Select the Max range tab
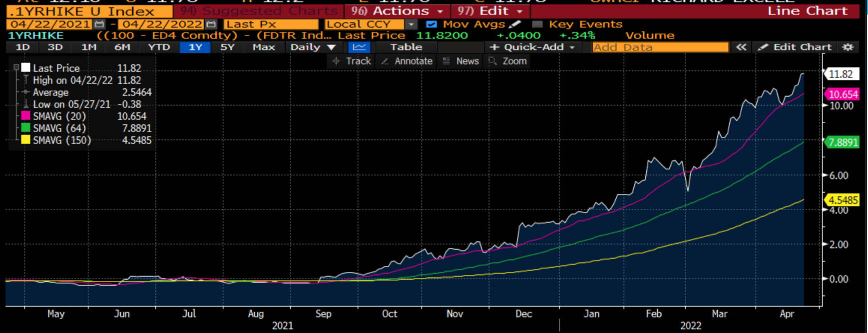The height and width of the screenshot is (333, 868). 264,47
